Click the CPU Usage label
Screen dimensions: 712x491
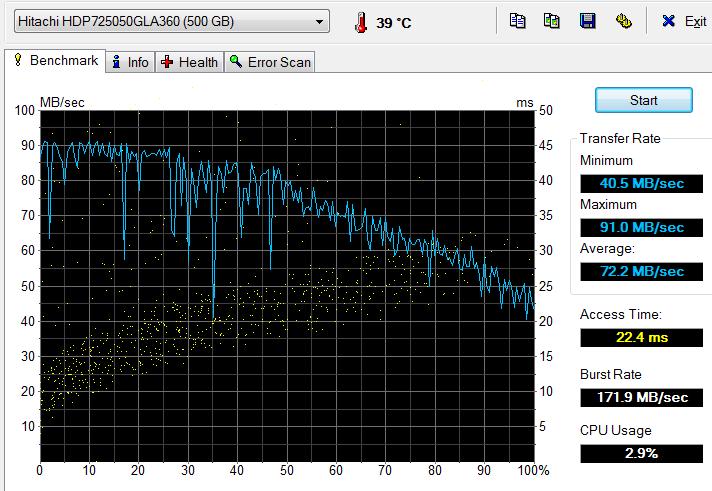[x=615, y=430]
